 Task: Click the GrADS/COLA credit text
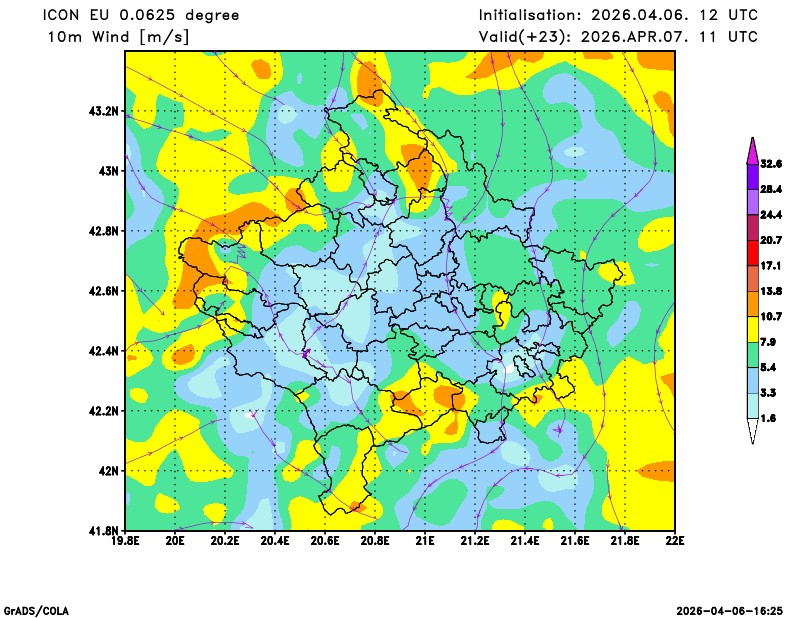(x=37, y=609)
